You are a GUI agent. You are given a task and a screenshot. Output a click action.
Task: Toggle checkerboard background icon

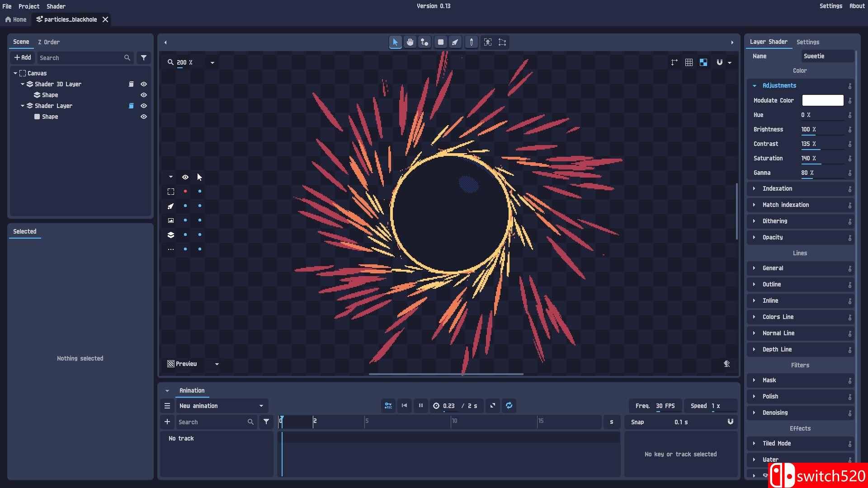[x=703, y=62]
